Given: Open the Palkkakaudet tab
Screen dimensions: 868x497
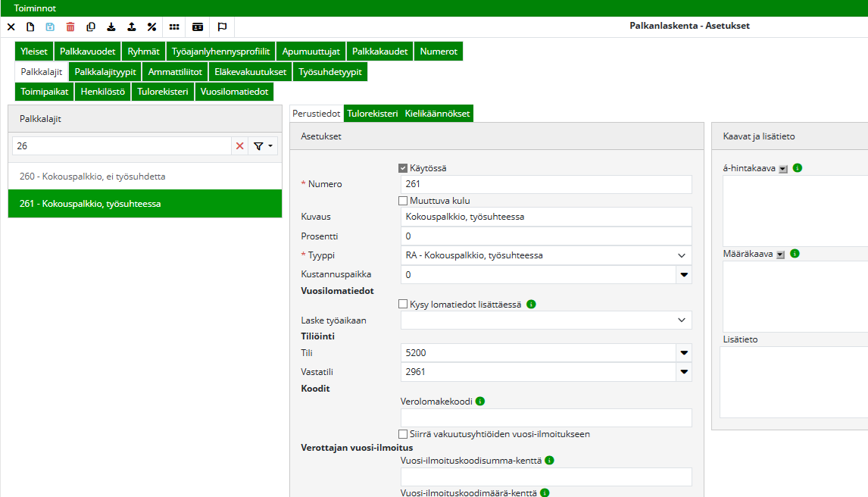Looking at the screenshot, I should pyautogui.click(x=379, y=52).
